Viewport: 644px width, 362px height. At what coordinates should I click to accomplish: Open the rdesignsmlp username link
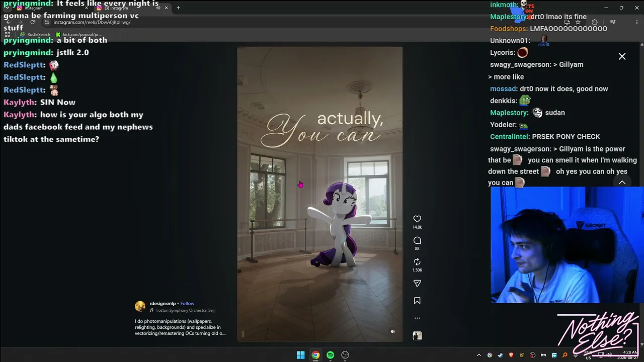pyautogui.click(x=163, y=304)
